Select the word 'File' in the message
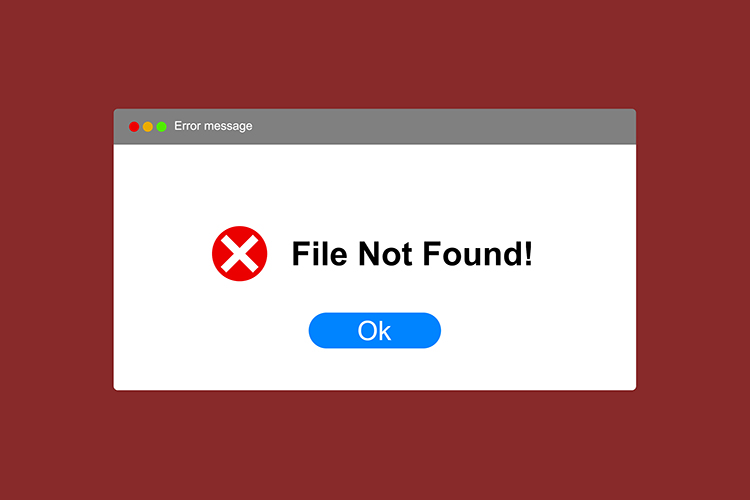The width and height of the screenshot is (750, 500). (x=319, y=254)
